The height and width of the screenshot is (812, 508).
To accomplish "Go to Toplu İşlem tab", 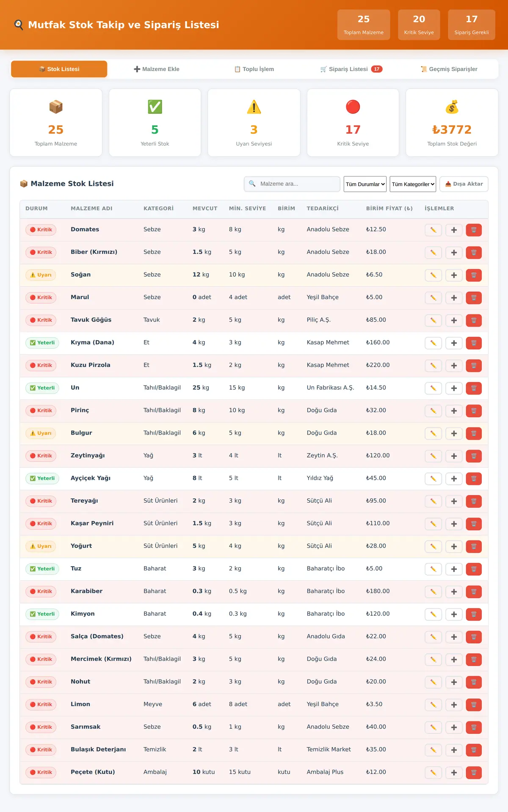I will (x=254, y=69).
